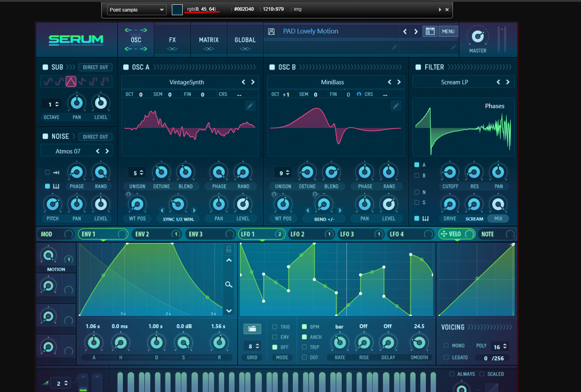Go to previous OSC B wavetable
Image resolution: width=581 pixels, height=392 pixels.
pyautogui.click(x=389, y=82)
